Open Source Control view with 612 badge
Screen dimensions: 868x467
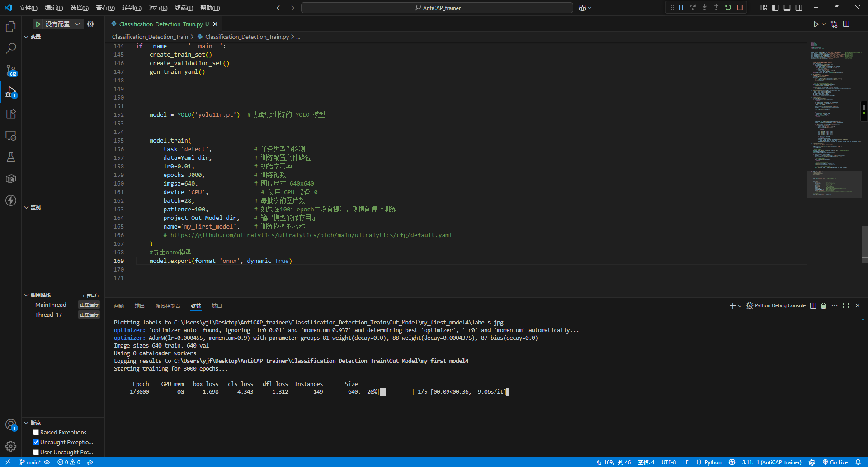[11, 70]
